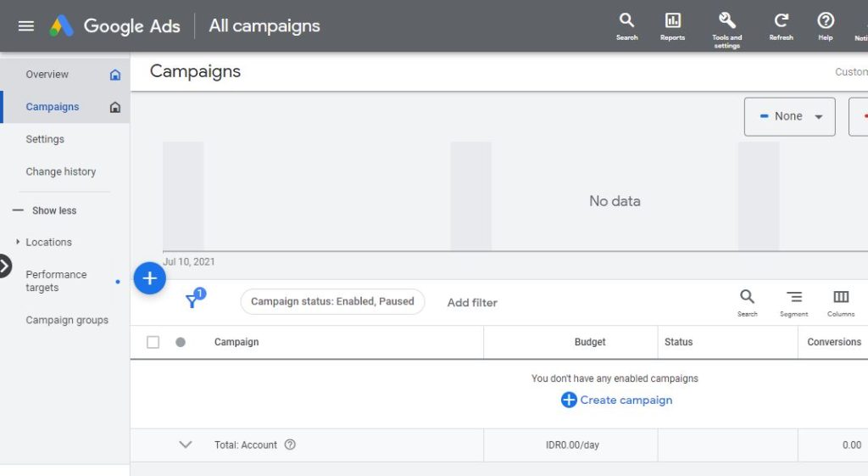Click the filter funnel icon
This screenshot has height=476, width=868.
(193, 300)
